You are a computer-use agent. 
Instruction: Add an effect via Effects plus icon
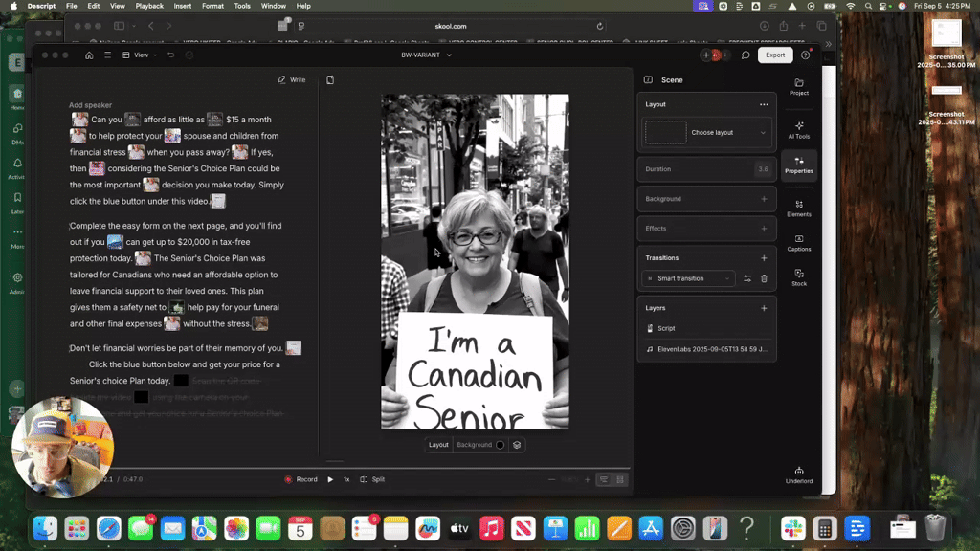point(764,229)
